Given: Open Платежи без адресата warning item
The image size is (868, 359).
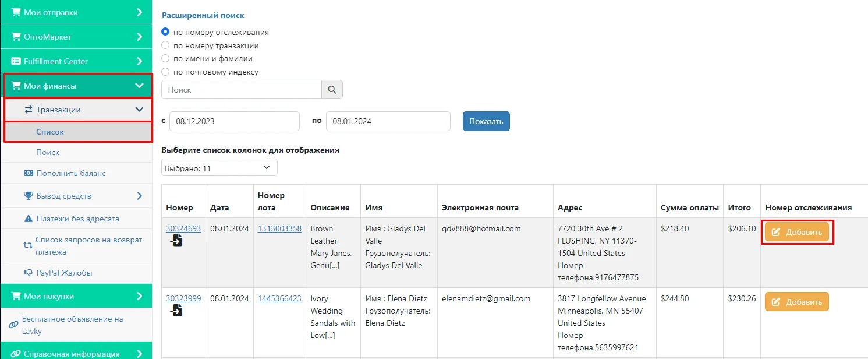Looking at the screenshot, I should [x=77, y=219].
